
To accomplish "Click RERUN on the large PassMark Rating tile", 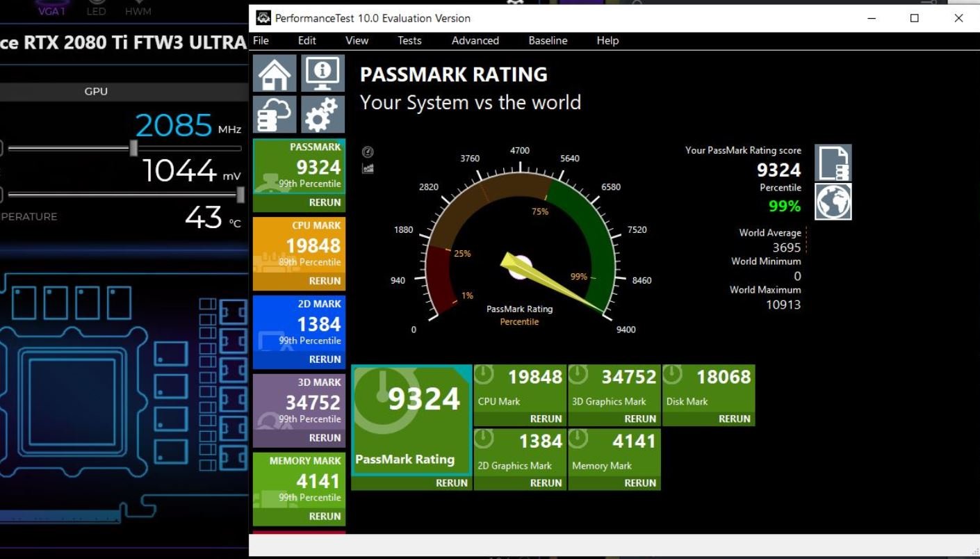I will click(452, 483).
